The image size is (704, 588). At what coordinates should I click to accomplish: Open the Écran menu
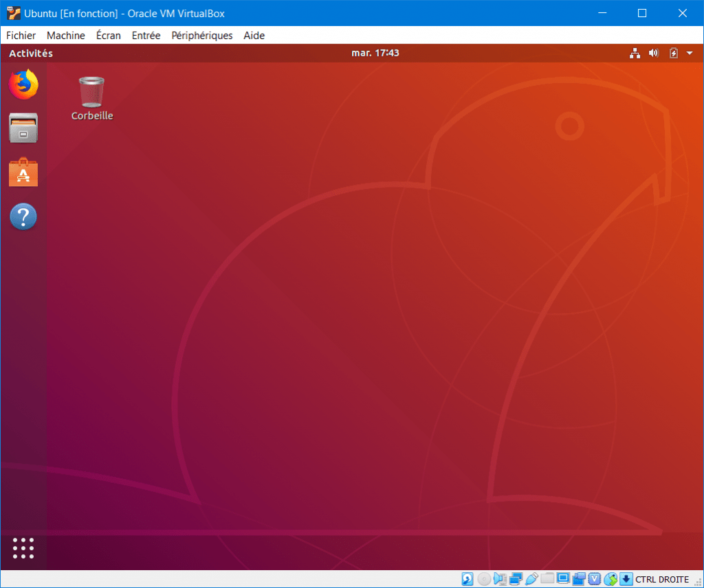(x=108, y=36)
